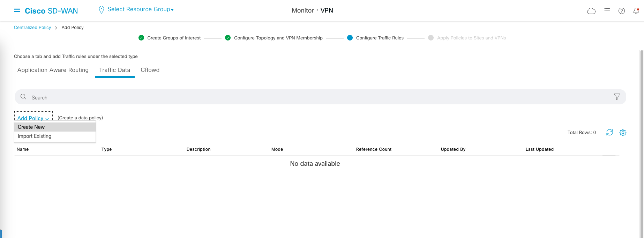644x238 pixels.
Task: Choose Create New from dropdown
Action: coord(31,127)
